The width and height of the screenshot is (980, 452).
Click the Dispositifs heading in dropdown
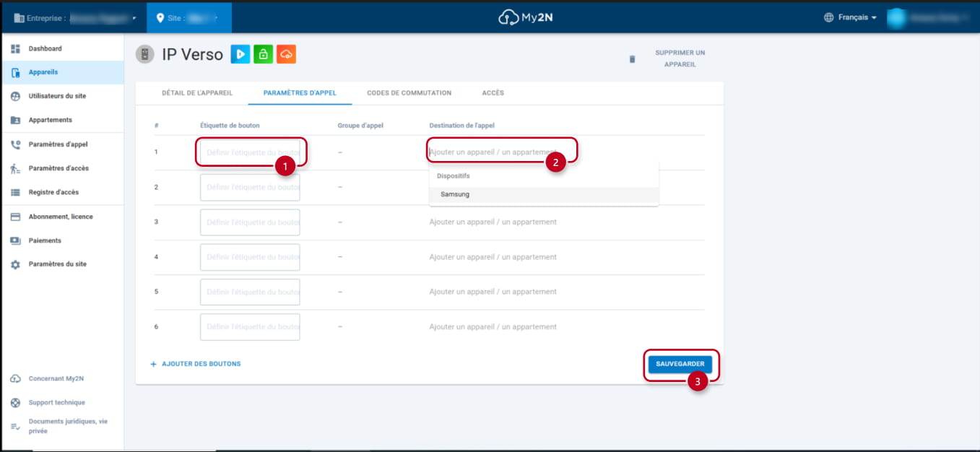[454, 175]
